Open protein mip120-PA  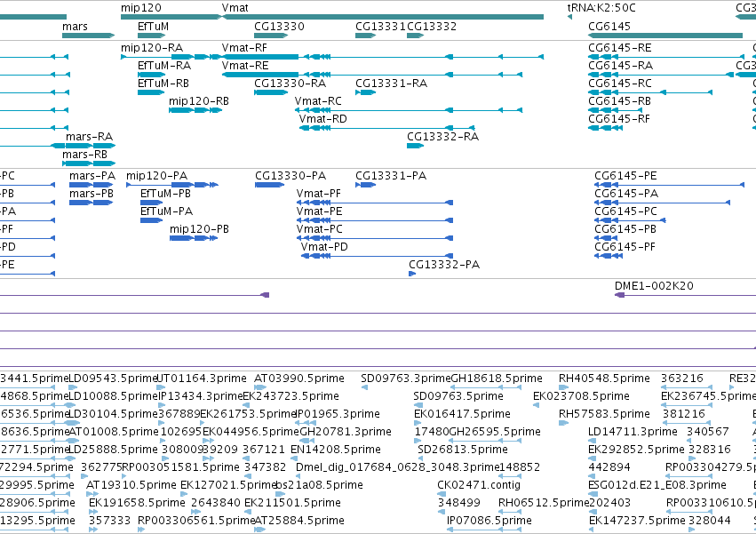pyautogui.click(x=156, y=176)
